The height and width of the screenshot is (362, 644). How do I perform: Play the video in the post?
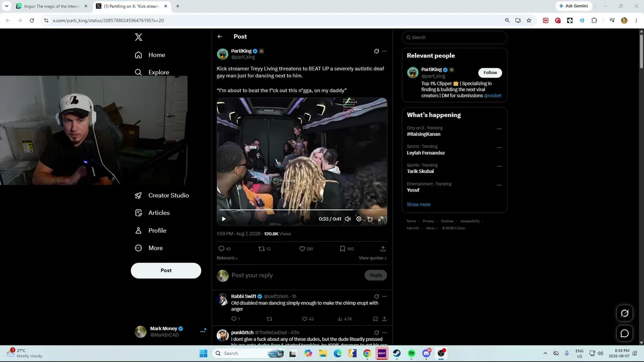[x=224, y=219]
